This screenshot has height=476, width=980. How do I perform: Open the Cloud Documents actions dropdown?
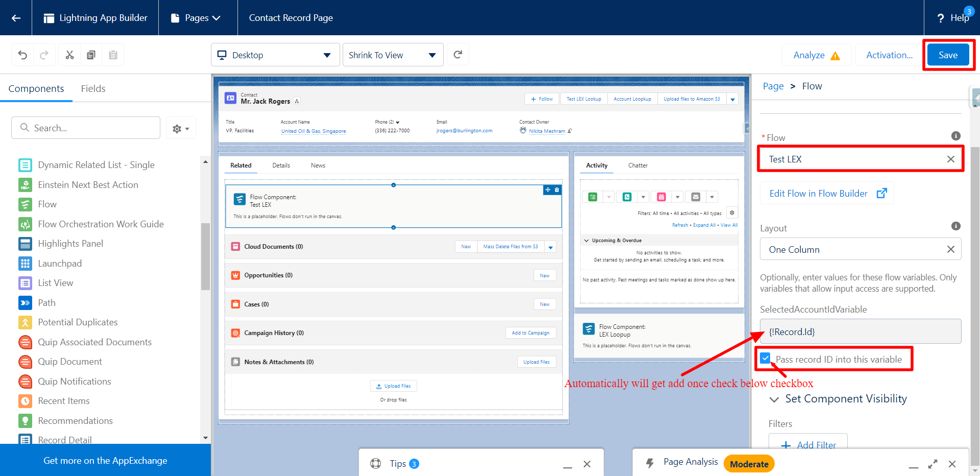[551, 247]
